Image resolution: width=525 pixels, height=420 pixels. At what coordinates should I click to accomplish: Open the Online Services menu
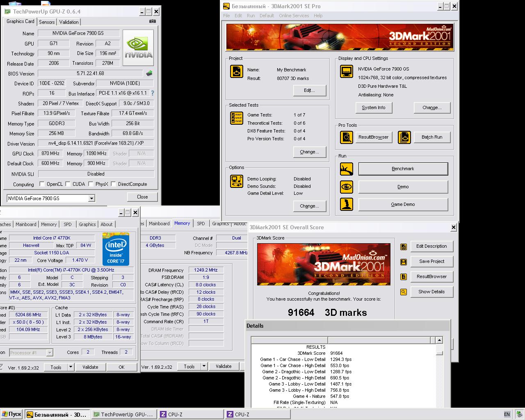(294, 16)
